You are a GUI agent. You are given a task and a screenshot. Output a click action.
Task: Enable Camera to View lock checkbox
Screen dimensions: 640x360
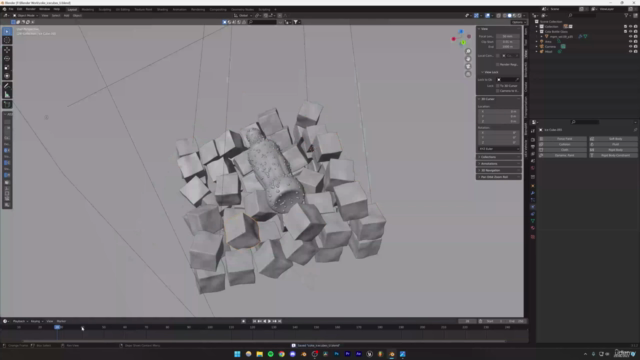(x=498, y=91)
